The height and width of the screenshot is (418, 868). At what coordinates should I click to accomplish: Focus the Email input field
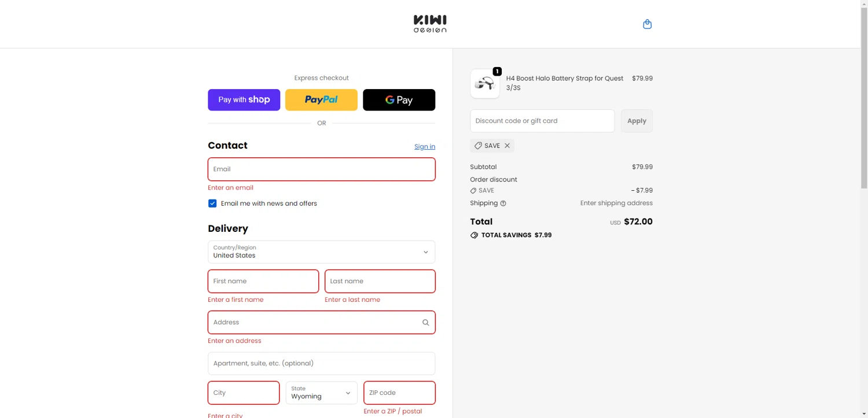click(x=321, y=169)
